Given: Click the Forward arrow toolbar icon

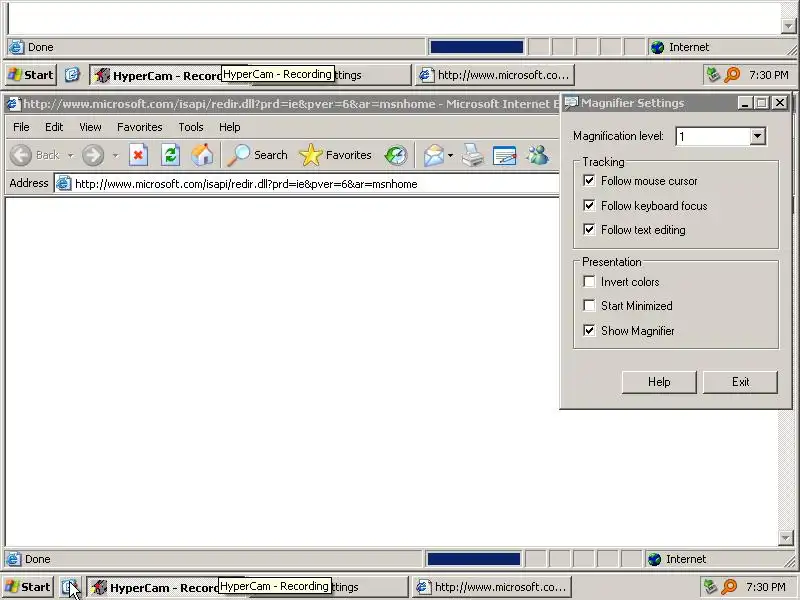Looking at the screenshot, I should (93, 155).
